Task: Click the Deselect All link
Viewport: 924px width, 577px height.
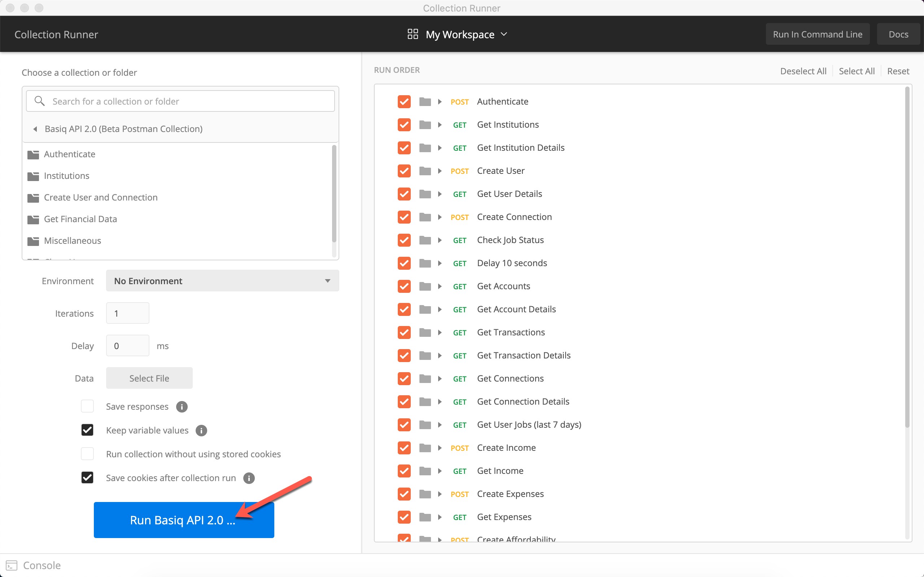Action: pyautogui.click(x=803, y=71)
